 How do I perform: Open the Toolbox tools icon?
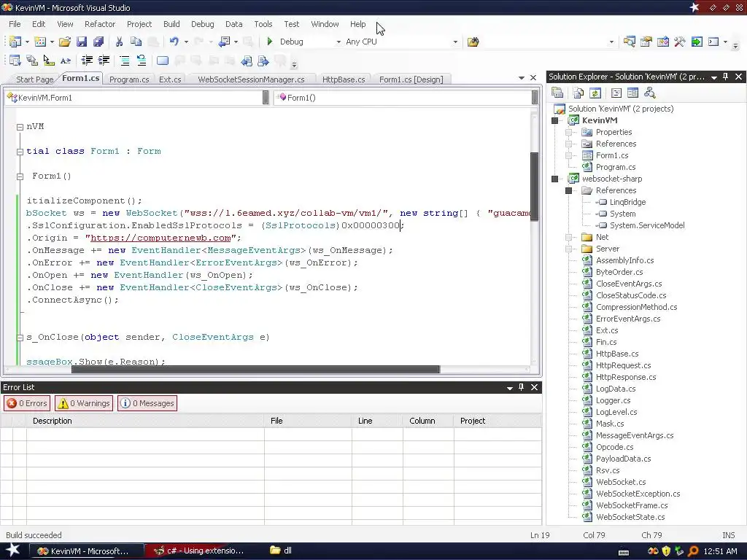click(679, 42)
